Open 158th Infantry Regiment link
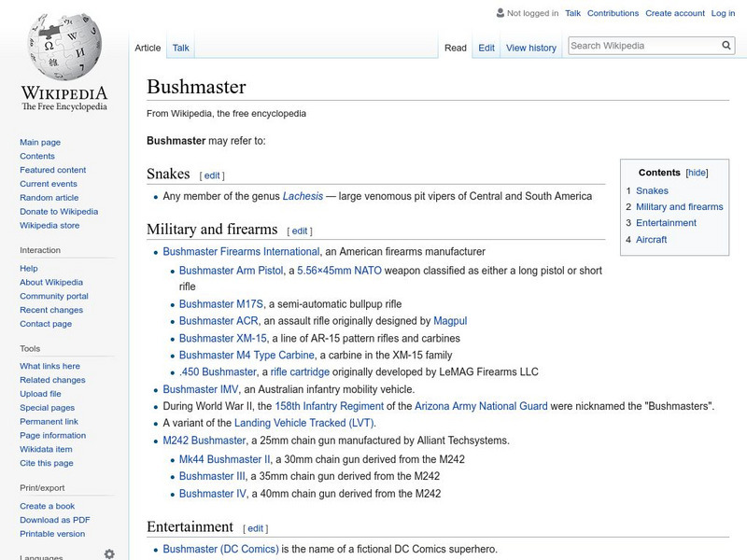The height and width of the screenshot is (560, 747). (330, 406)
